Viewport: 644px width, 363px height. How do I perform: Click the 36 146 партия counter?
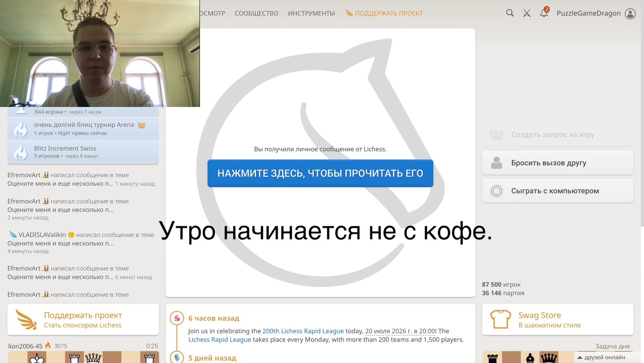pos(503,293)
